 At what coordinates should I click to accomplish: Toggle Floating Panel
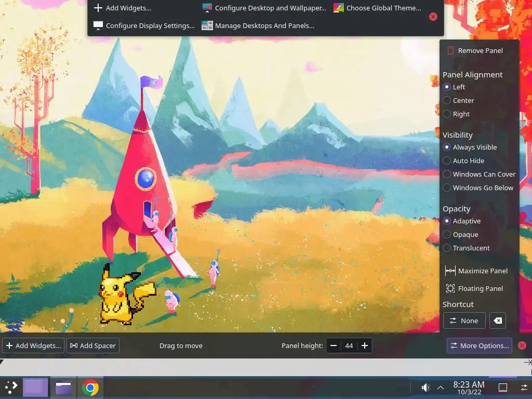pos(474,288)
